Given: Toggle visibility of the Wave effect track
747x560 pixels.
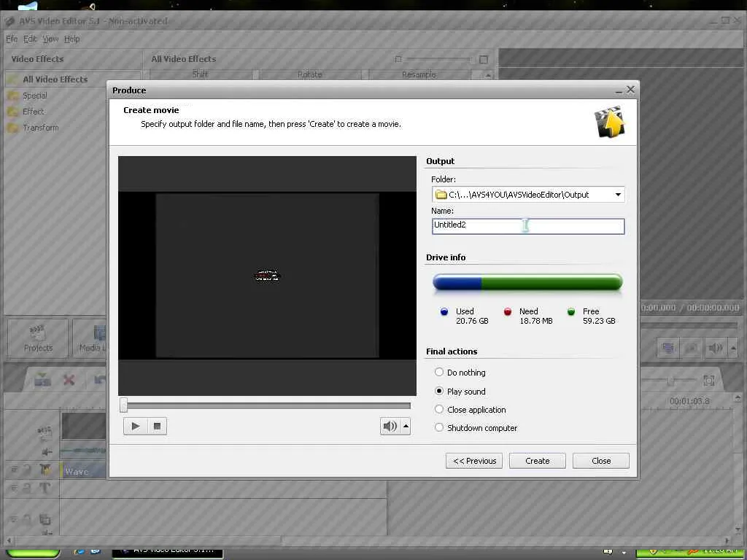Looking at the screenshot, I should [14, 470].
